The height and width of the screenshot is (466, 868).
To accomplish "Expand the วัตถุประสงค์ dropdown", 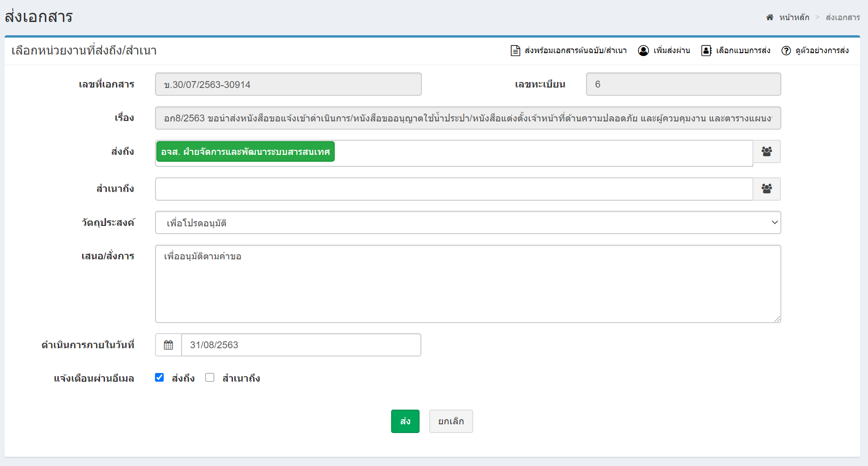I will tap(468, 223).
